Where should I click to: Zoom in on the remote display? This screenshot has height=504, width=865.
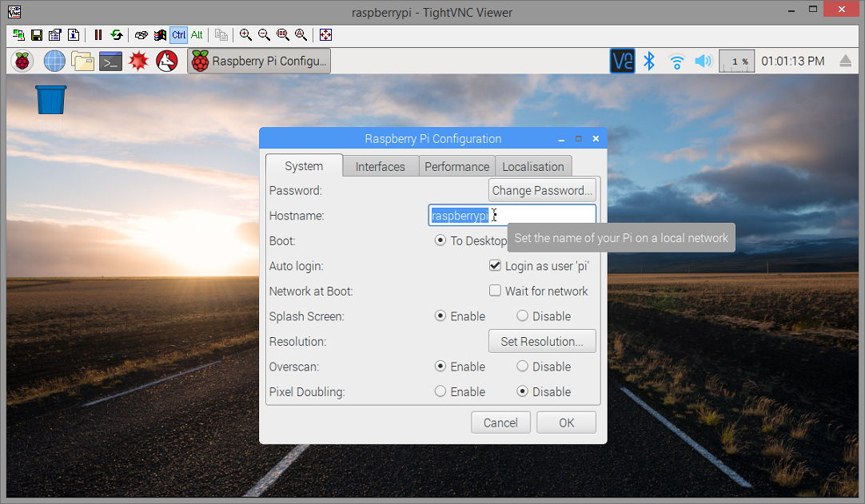coord(246,35)
